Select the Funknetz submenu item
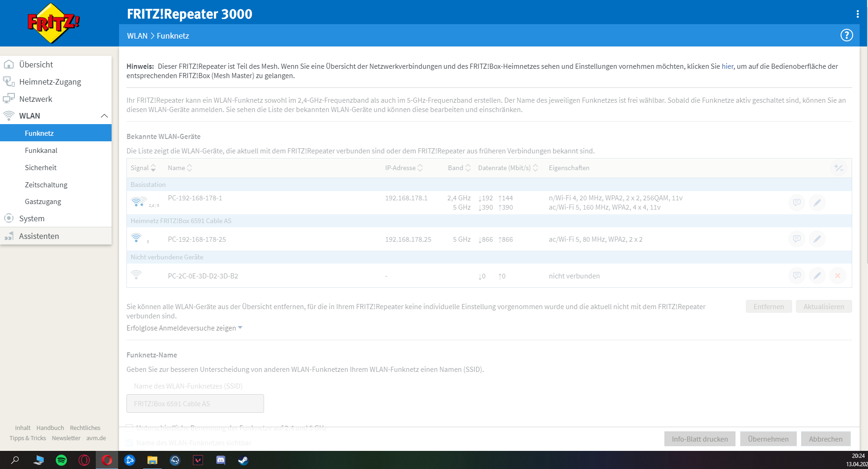This screenshot has height=469, width=868. click(56, 133)
